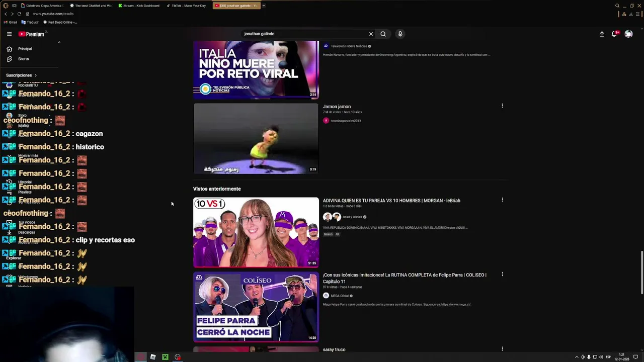Expand the Suscripciones section
Image resolution: width=644 pixels, height=362 pixels.
click(21, 75)
